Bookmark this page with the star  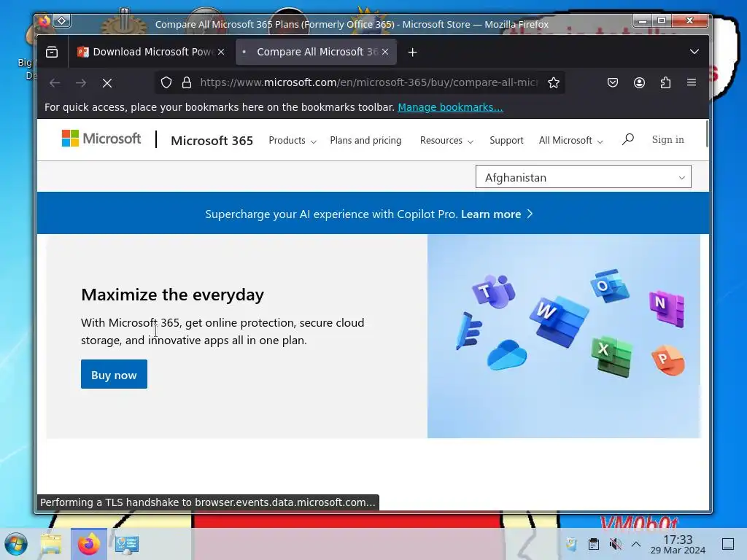(x=553, y=83)
